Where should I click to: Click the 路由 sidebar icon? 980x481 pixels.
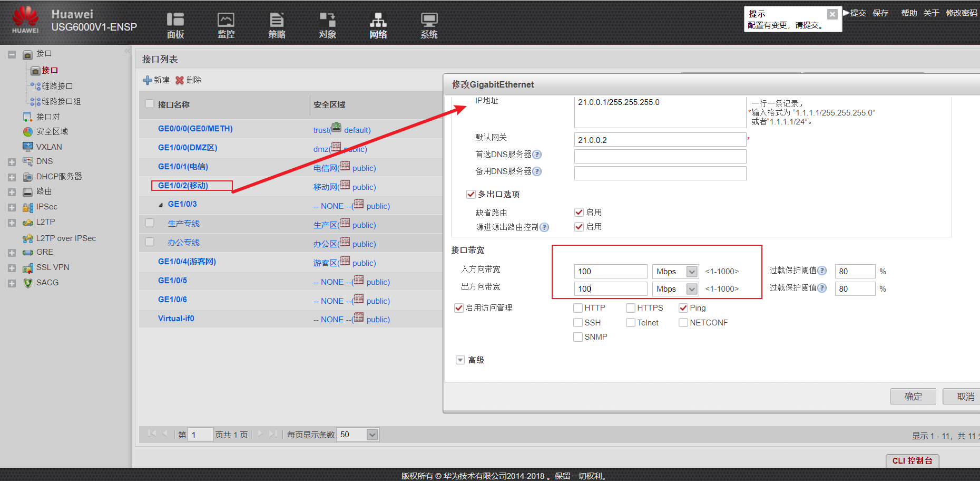point(28,191)
